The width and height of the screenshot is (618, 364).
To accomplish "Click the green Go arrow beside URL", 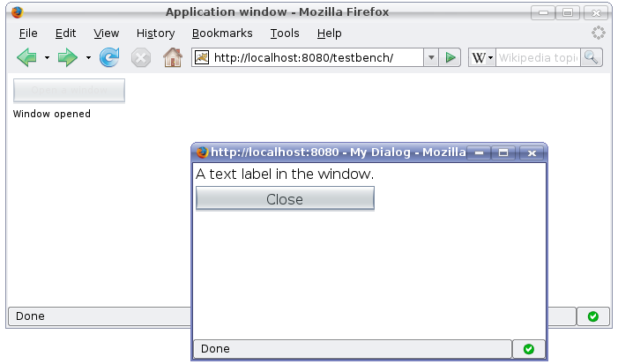I will (450, 58).
